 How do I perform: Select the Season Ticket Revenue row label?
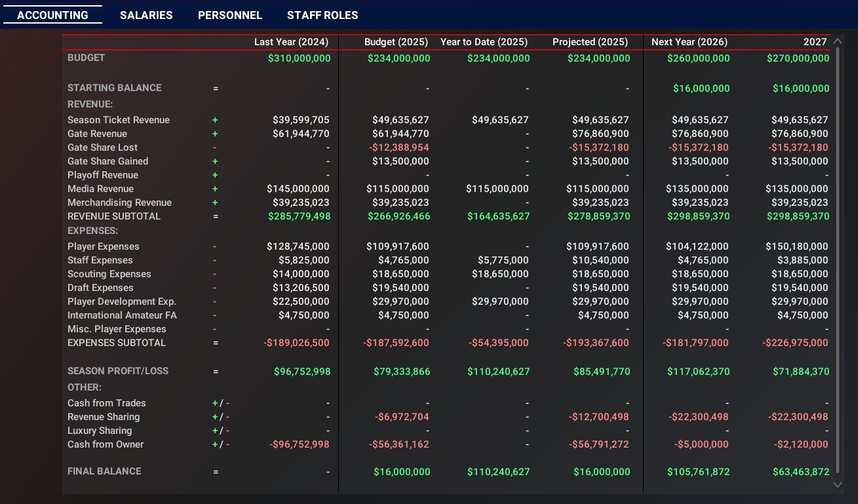119,120
